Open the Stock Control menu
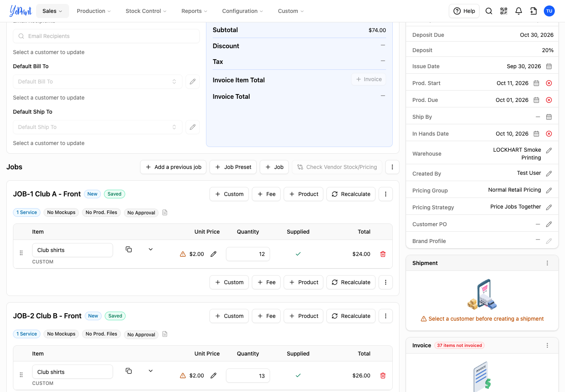Image resolution: width=565 pixels, height=392 pixels. [x=146, y=11]
